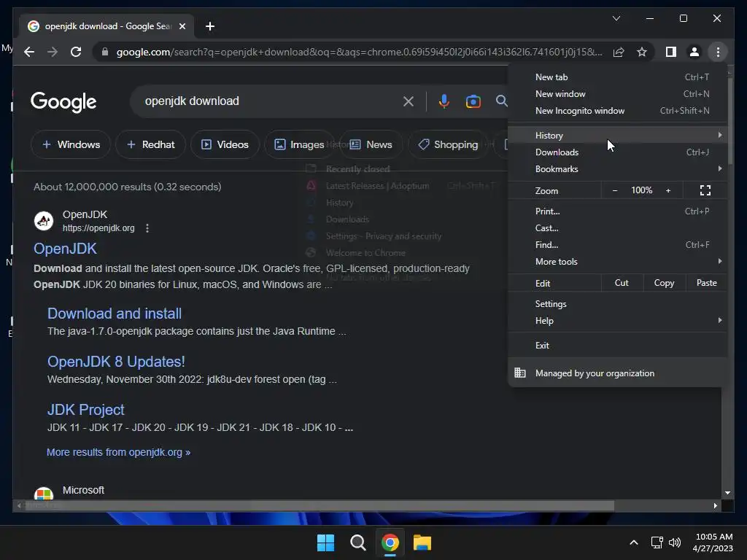
Task: Open options dots beside openjdk.org
Action: click(x=147, y=228)
